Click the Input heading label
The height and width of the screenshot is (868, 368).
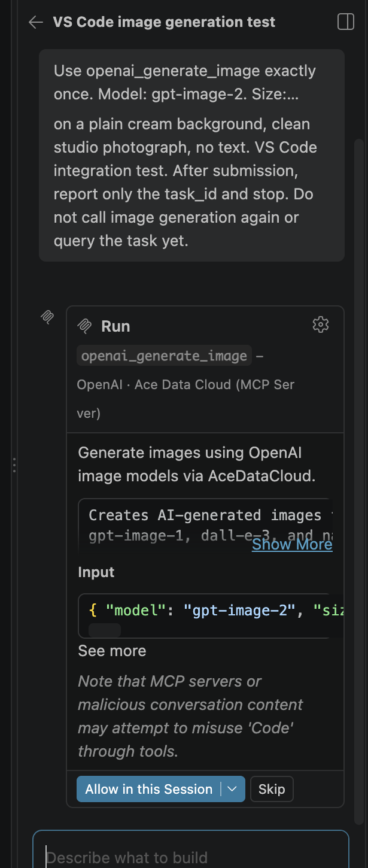coord(96,572)
